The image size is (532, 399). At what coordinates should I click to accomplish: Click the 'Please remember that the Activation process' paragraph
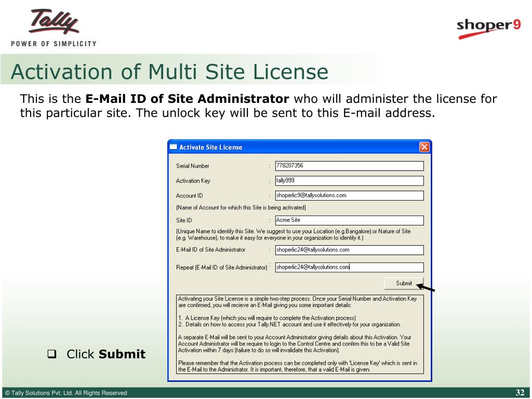[x=298, y=366]
